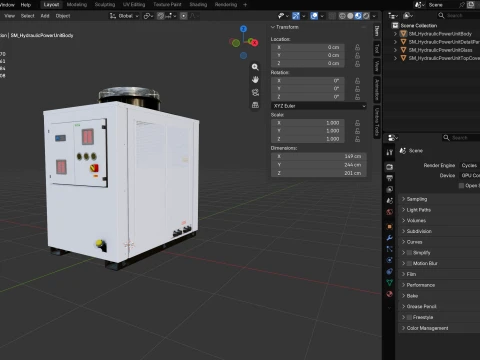Image resolution: width=480 pixels, height=360 pixels.
Task: Toggle the show overlays button
Action: pyautogui.click(x=314, y=16)
